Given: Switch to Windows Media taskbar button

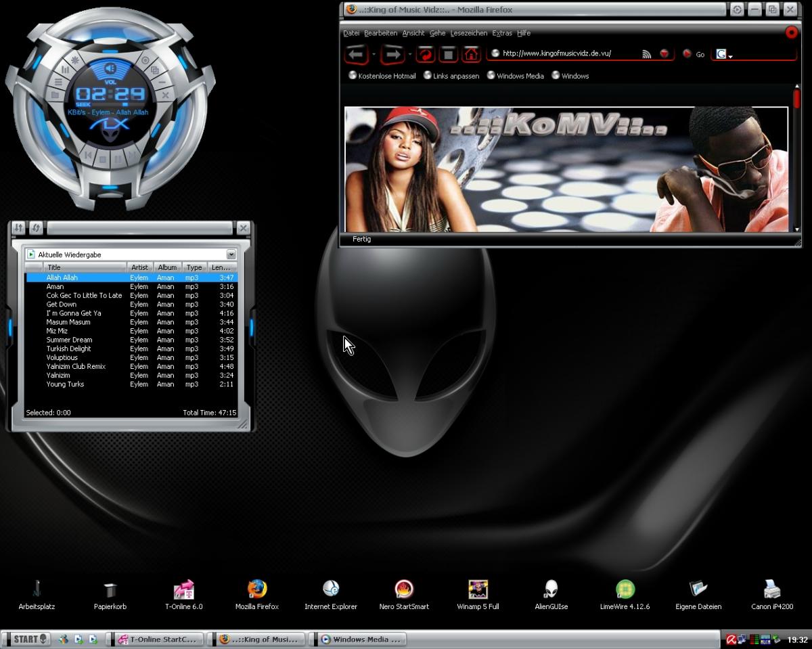Looking at the screenshot, I should point(359,639).
